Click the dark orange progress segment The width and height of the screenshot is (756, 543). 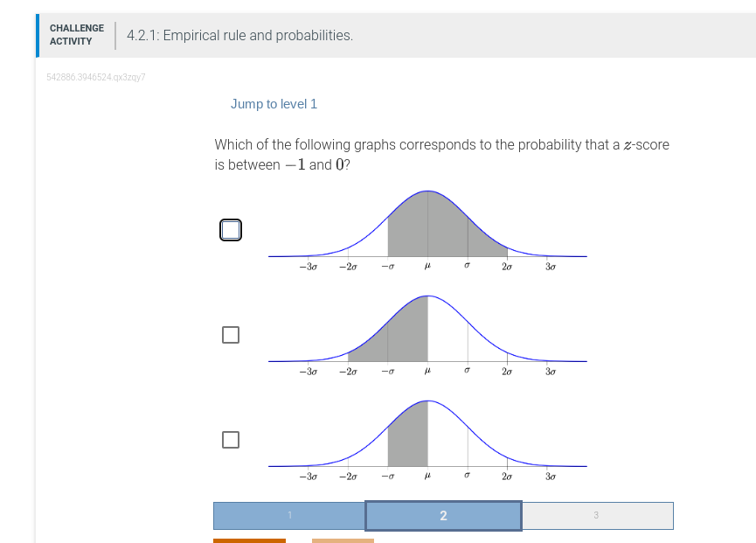pos(249,541)
